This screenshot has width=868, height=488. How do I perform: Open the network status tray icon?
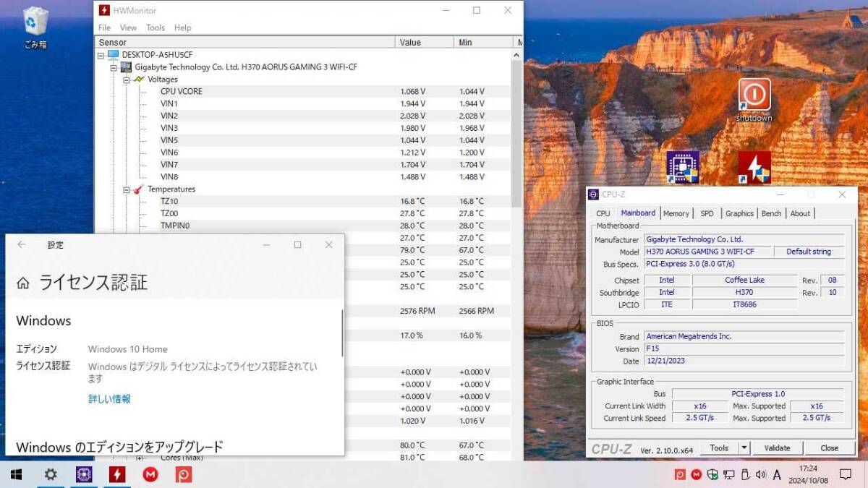(728, 475)
